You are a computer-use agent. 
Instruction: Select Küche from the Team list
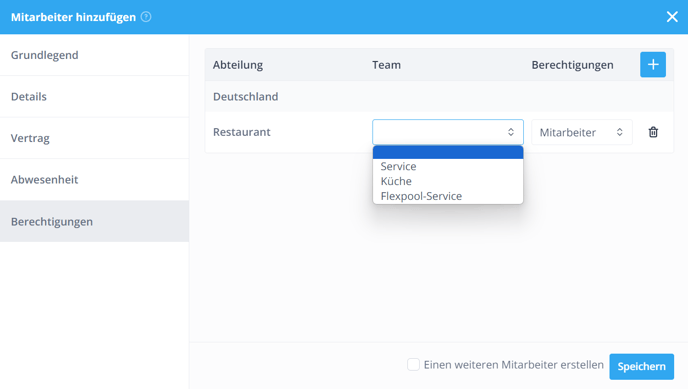(x=448, y=181)
